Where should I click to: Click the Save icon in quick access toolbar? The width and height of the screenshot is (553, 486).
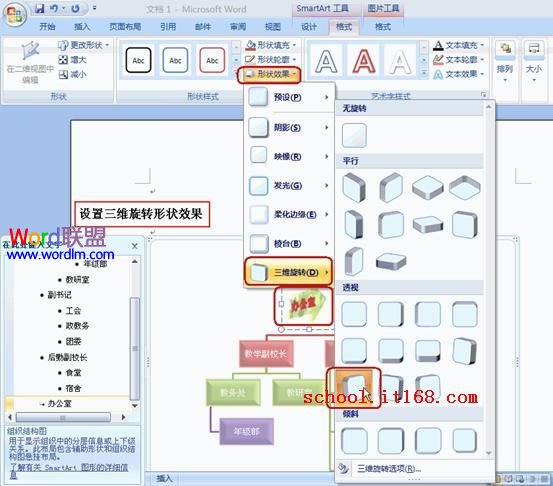tap(40, 8)
